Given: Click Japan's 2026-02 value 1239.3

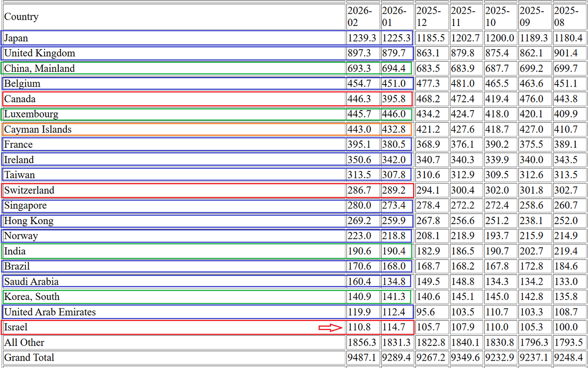Looking at the screenshot, I should [363, 38].
